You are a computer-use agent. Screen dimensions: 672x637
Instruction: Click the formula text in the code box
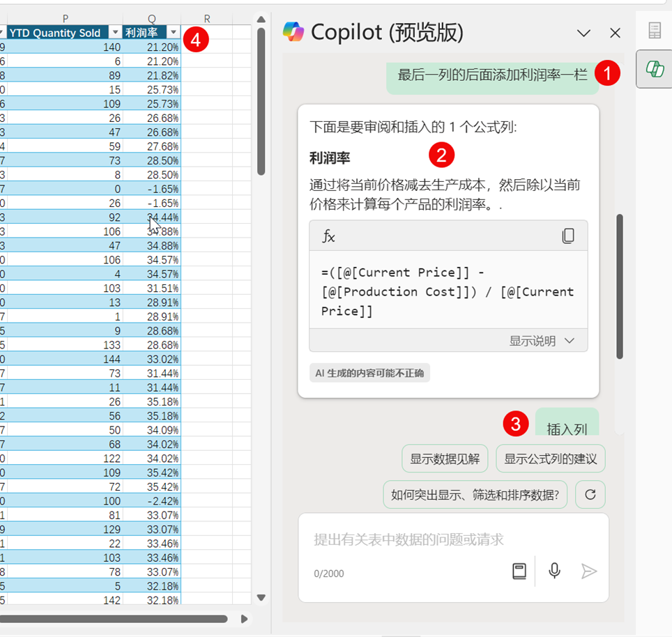click(448, 292)
